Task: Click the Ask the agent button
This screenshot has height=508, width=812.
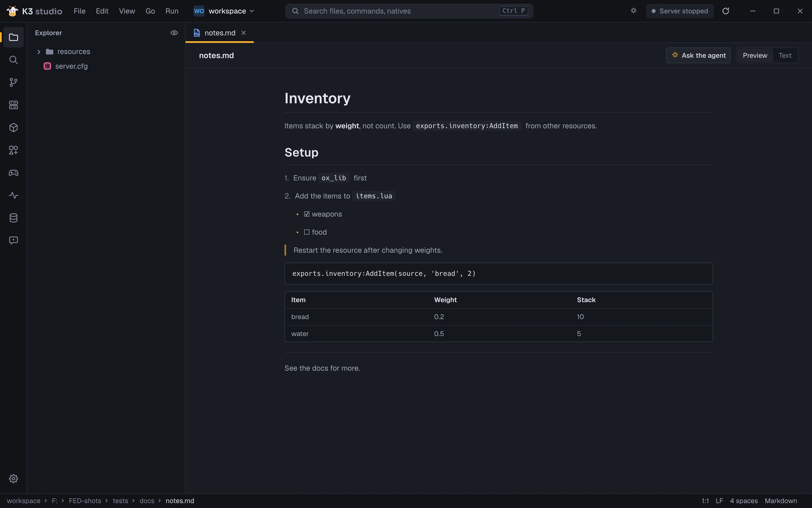Action: [698, 56]
